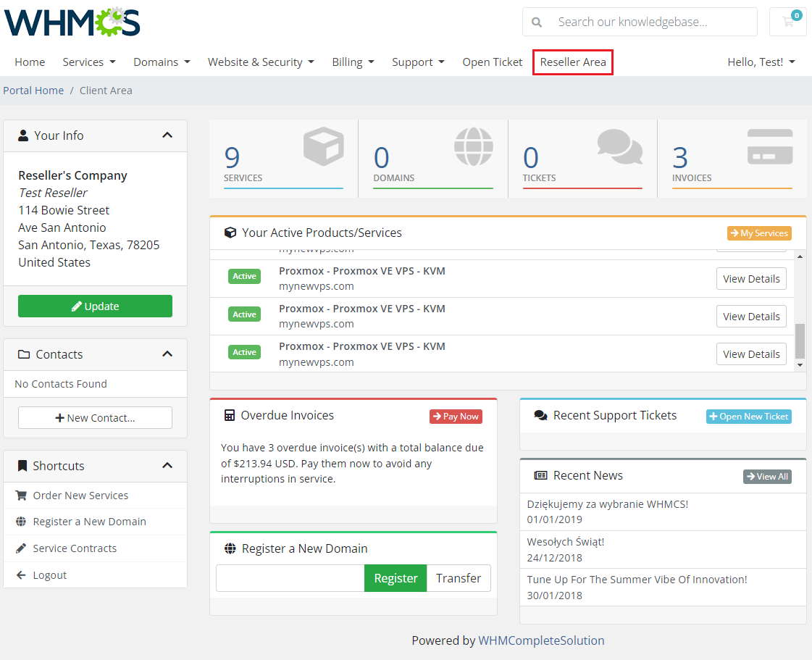
Task: Open the Billing dropdown menu
Action: (x=353, y=62)
